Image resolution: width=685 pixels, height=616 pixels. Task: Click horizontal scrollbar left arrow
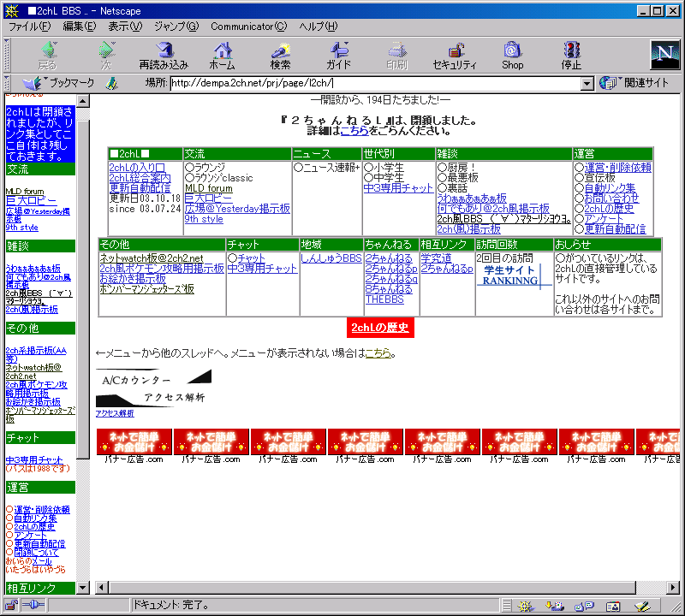click(x=102, y=588)
